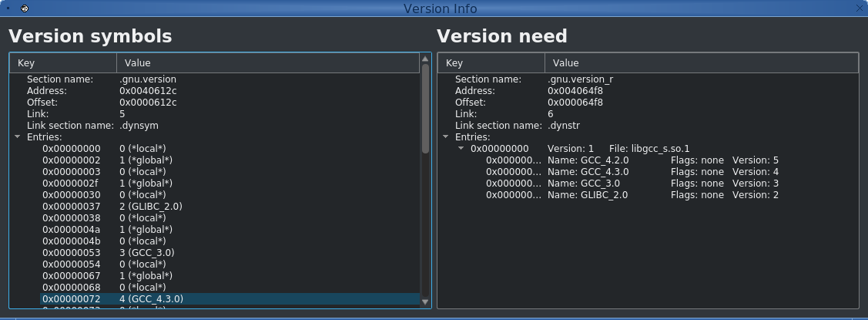Sort Version symbols by Value column header
868x320 pixels.
[x=268, y=63]
